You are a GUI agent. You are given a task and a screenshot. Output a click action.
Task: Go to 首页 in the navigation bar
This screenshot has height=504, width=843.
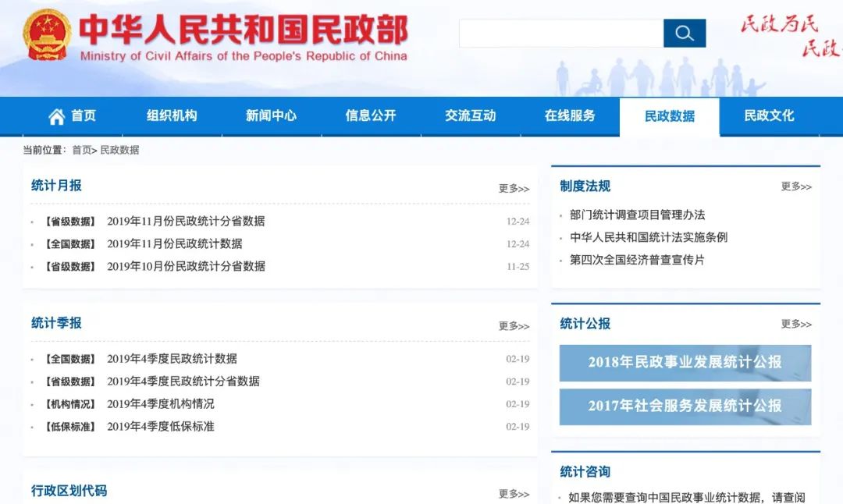(84, 115)
